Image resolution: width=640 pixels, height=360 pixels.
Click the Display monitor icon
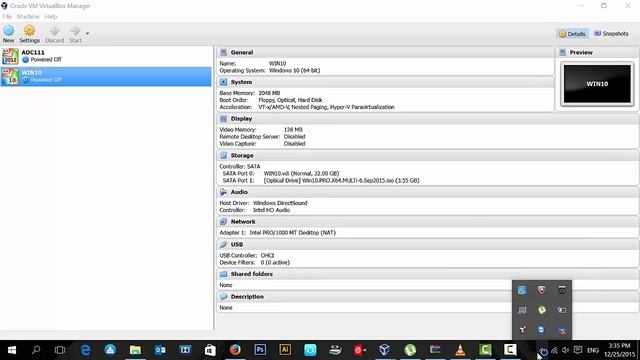coord(223,119)
